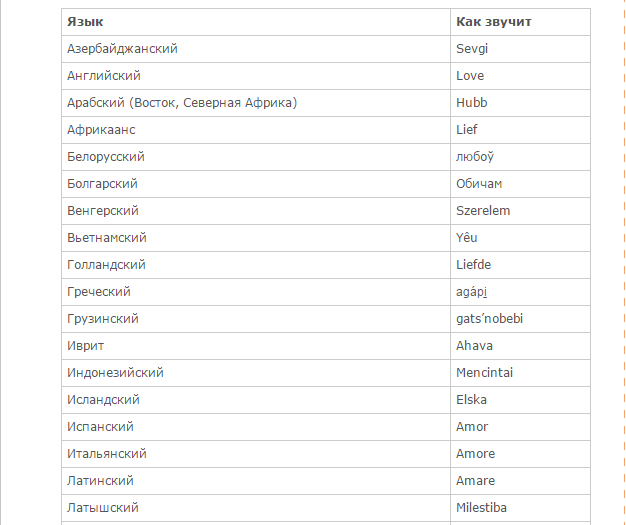
Task: Click the "Грузинский" language cell
Action: pos(102,319)
